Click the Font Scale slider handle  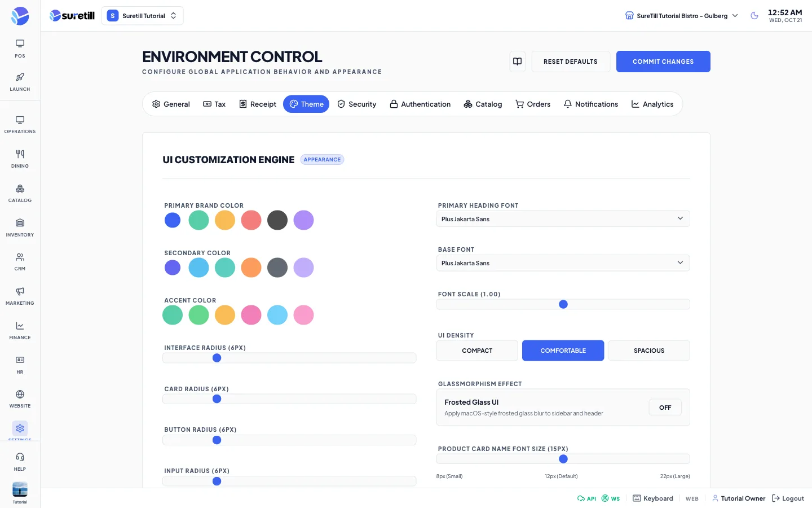(x=563, y=304)
